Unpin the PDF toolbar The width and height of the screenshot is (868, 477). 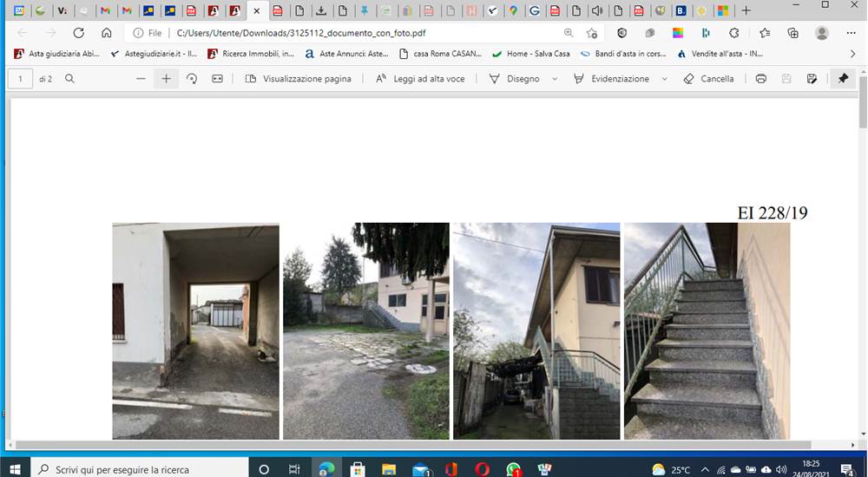[x=843, y=79]
